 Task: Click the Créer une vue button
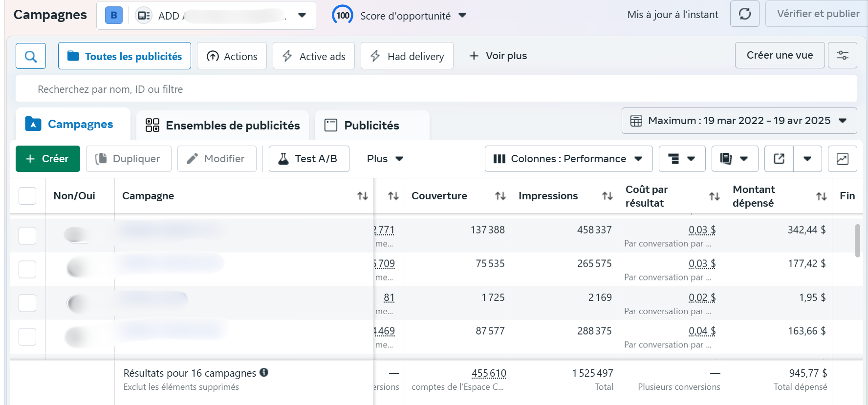pyautogui.click(x=780, y=55)
